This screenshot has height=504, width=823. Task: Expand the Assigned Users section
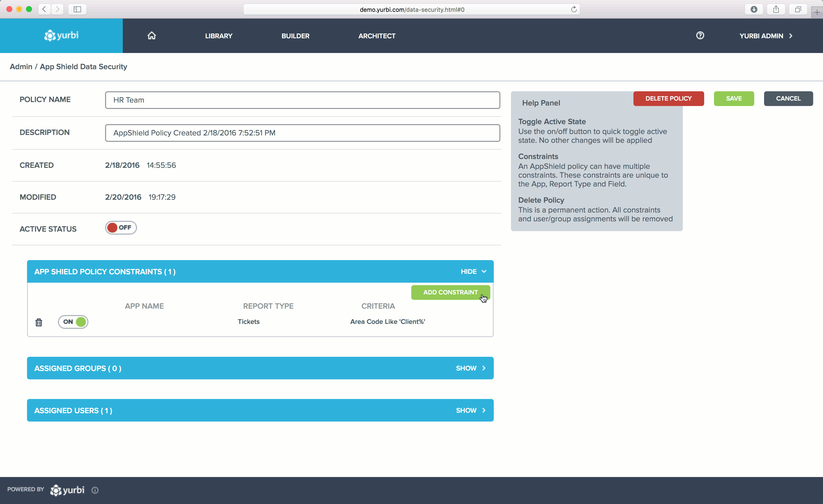pyautogui.click(x=471, y=410)
